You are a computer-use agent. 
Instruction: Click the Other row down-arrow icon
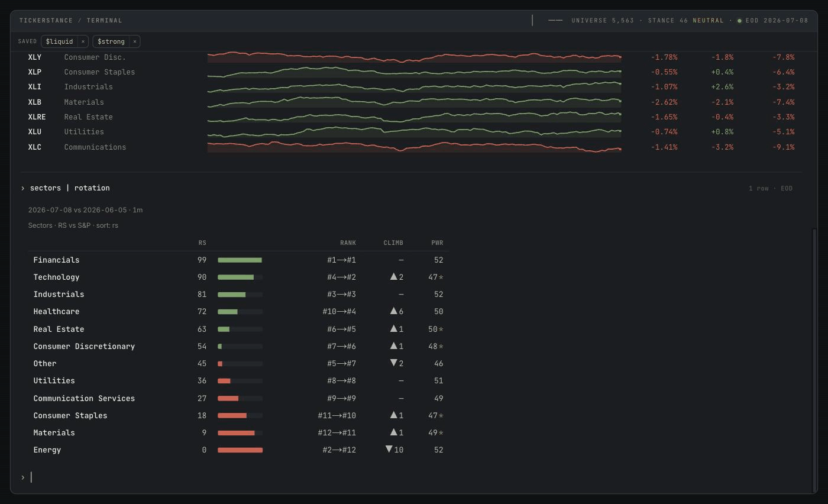393,363
